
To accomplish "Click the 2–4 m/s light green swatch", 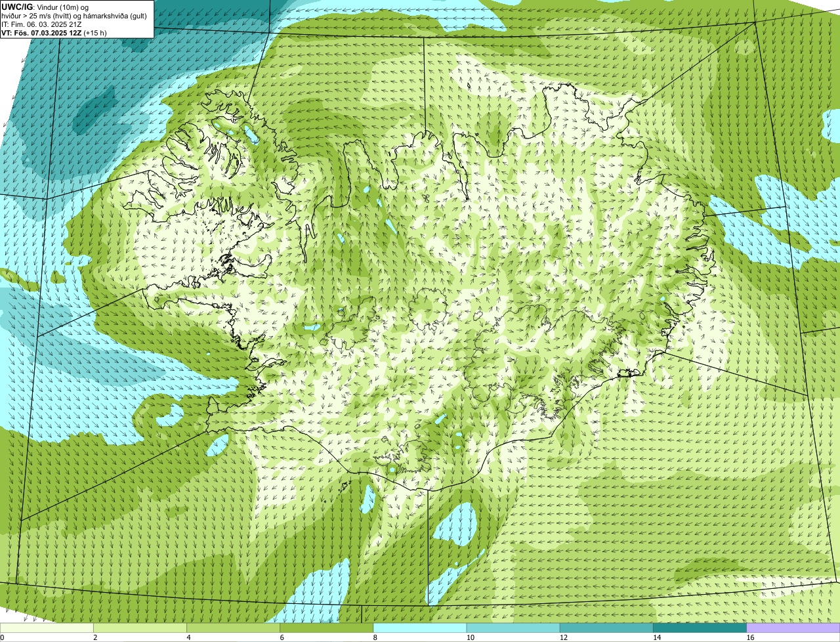I will (140, 628).
